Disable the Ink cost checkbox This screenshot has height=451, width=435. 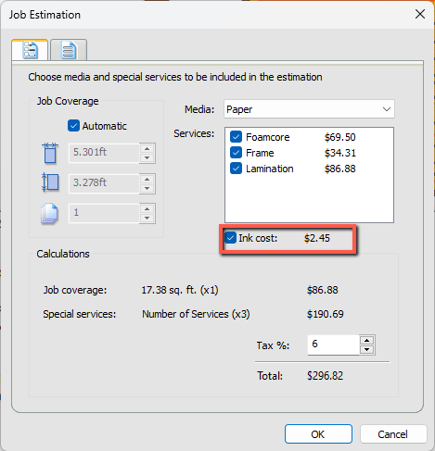pos(230,238)
